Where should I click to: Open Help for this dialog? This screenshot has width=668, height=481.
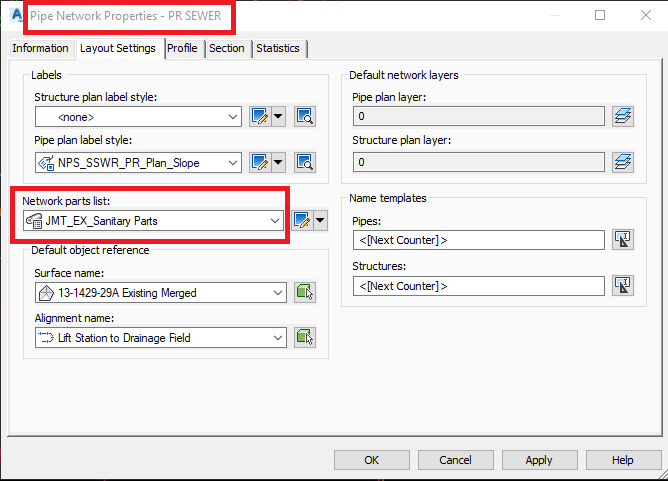tap(623, 460)
